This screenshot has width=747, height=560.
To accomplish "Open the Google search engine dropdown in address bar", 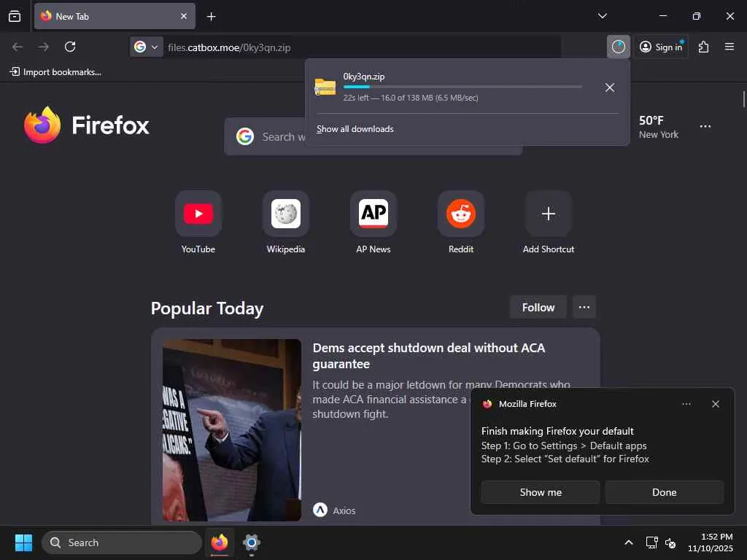I will 147,47.
